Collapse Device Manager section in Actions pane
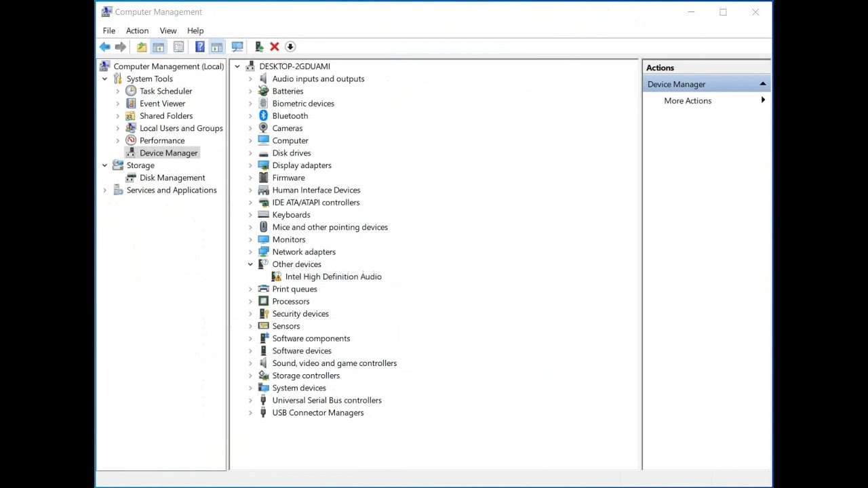 pyautogui.click(x=763, y=84)
